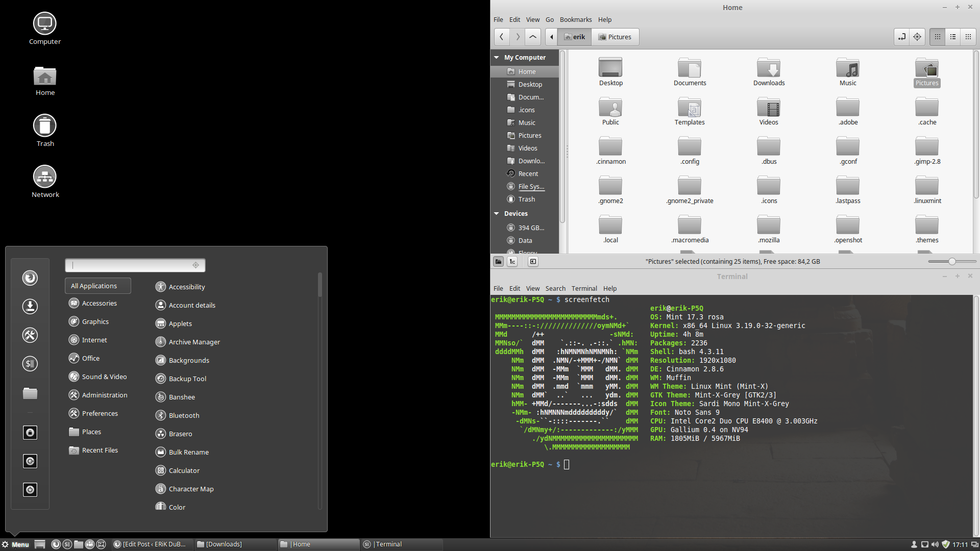Image resolution: width=980 pixels, height=551 pixels.
Task: Toggle the Internet category in app menu
Action: (x=93, y=339)
